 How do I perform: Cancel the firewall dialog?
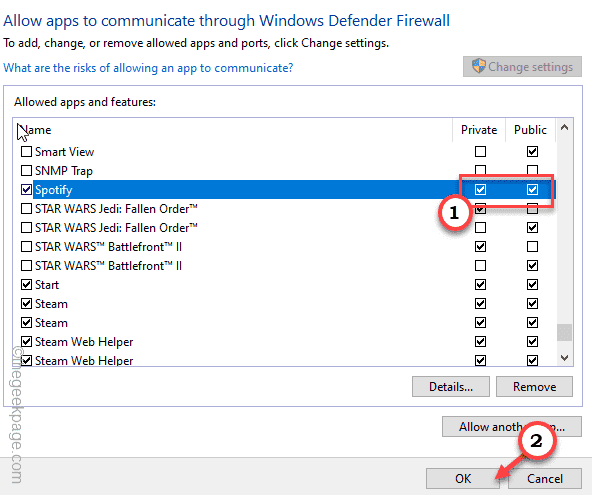[x=545, y=479]
